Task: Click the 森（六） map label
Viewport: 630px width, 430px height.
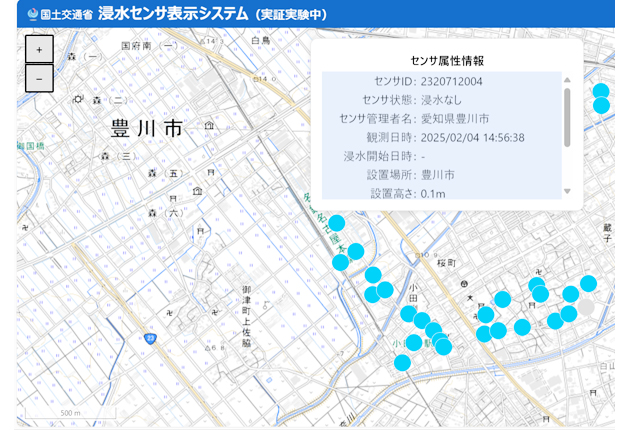Action: pos(166,213)
